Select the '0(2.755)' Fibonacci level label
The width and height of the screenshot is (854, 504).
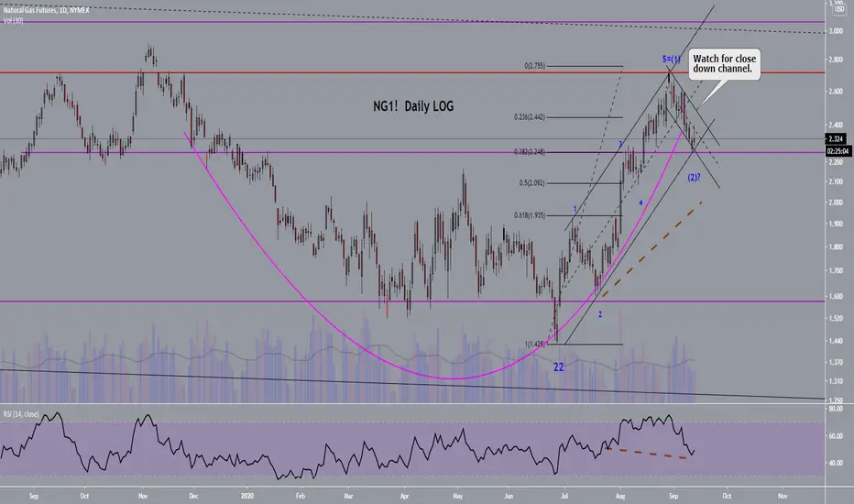click(535, 66)
